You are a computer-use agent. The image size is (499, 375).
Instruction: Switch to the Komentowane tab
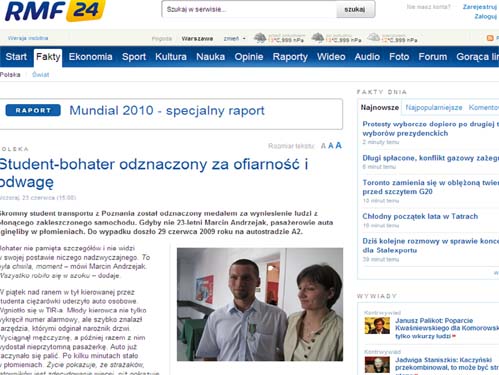[x=484, y=107]
